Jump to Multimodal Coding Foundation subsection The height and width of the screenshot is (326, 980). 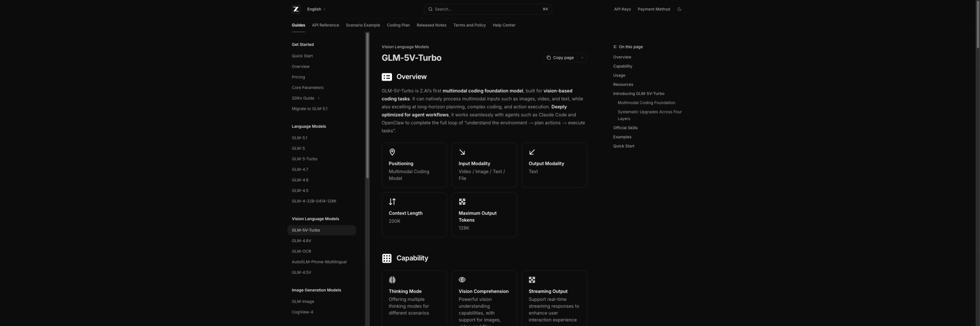646,103
